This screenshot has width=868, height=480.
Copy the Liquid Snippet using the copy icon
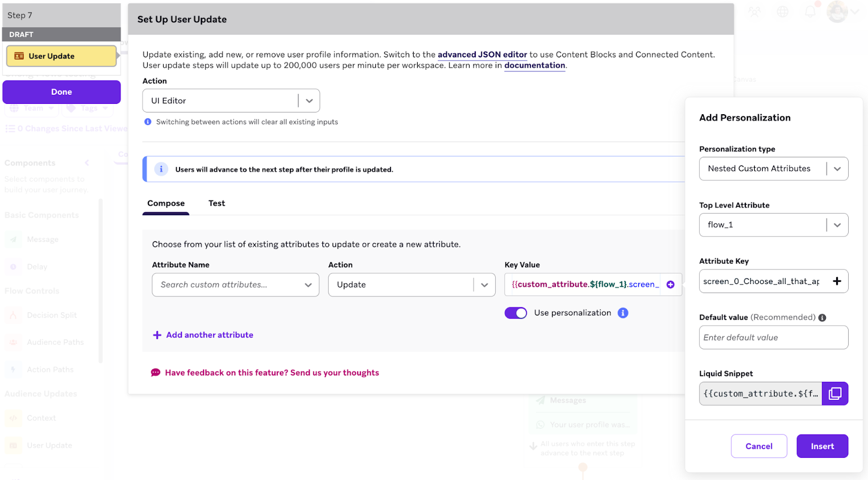834,393
